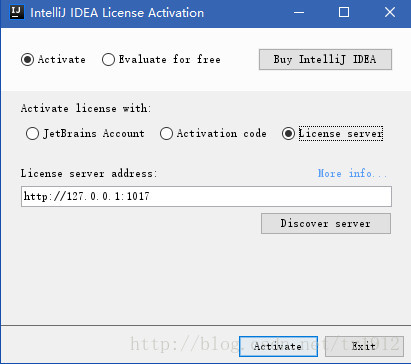Minimize the License Activation window

tap(299, 13)
